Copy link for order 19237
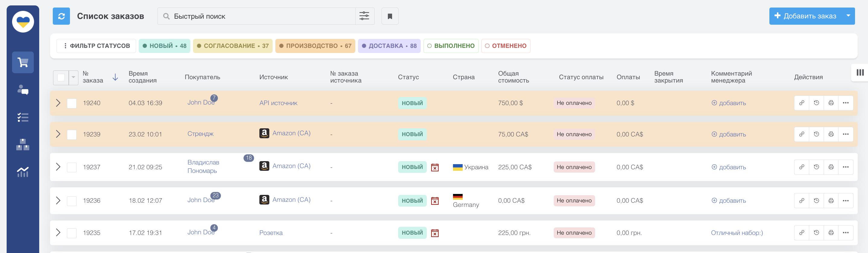This screenshot has height=253, width=868. [802, 167]
